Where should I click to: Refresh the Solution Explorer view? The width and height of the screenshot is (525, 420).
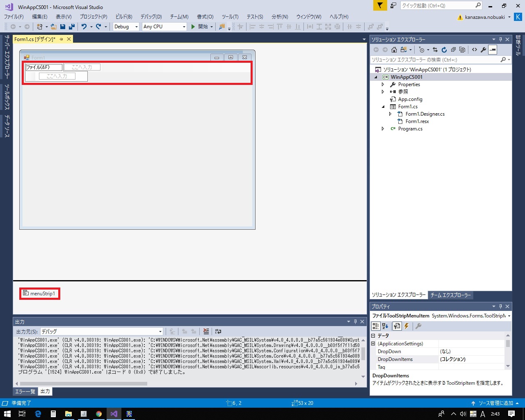(444, 50)
